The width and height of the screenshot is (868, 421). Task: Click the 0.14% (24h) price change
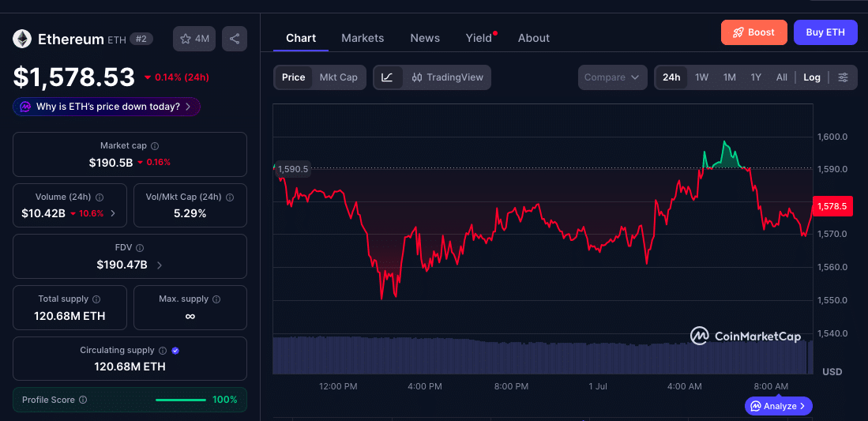pyautogui.click(x=177, y=77)
